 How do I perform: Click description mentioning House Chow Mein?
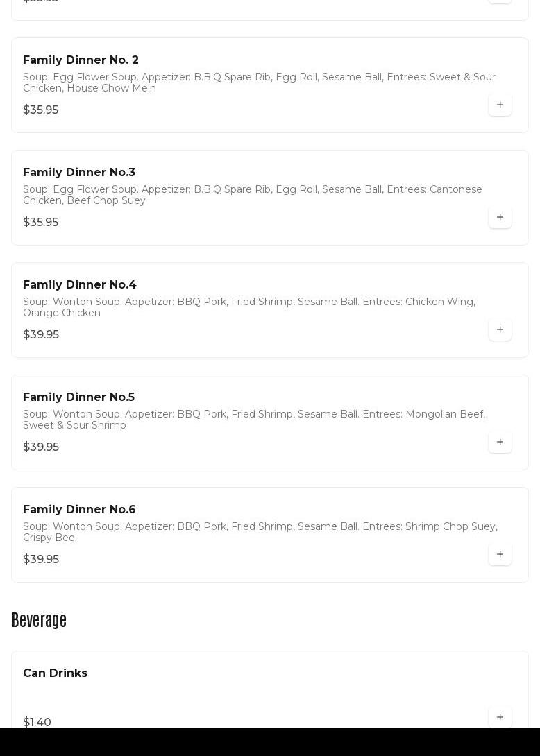259,83
